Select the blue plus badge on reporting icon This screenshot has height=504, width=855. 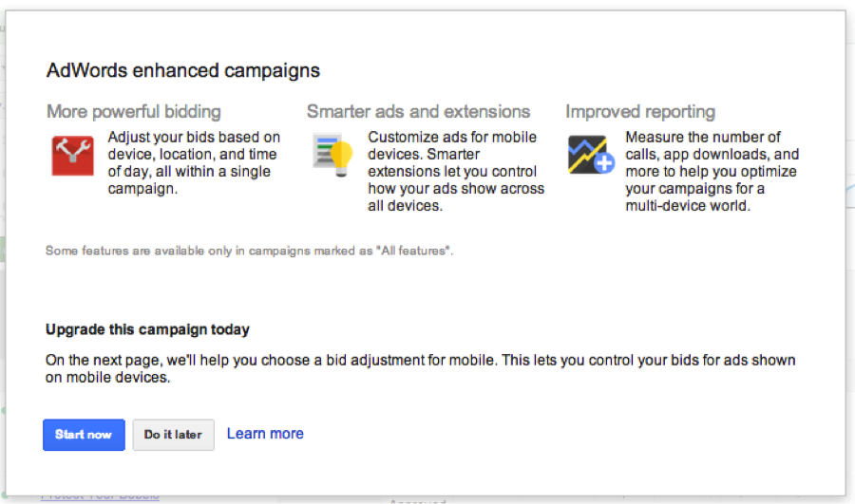[x=604, y=162]
